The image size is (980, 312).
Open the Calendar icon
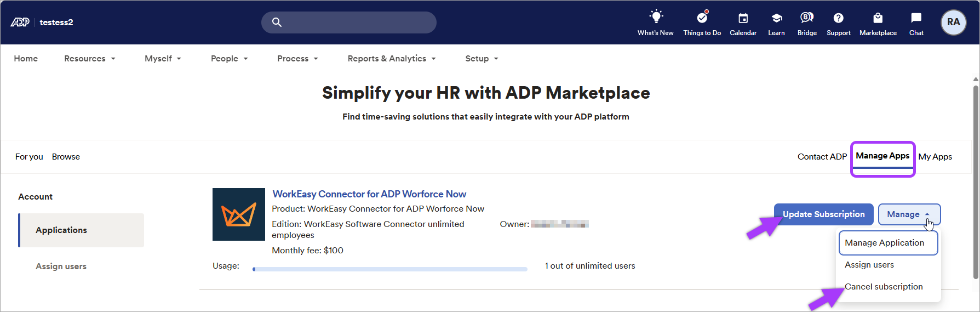(743, 18)
